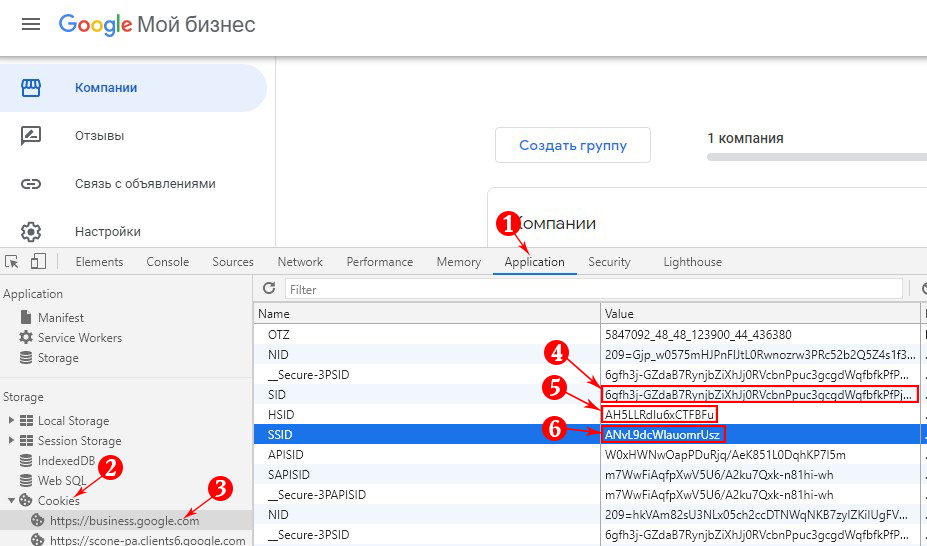Click the refresh cookies icon

point(269,288)
